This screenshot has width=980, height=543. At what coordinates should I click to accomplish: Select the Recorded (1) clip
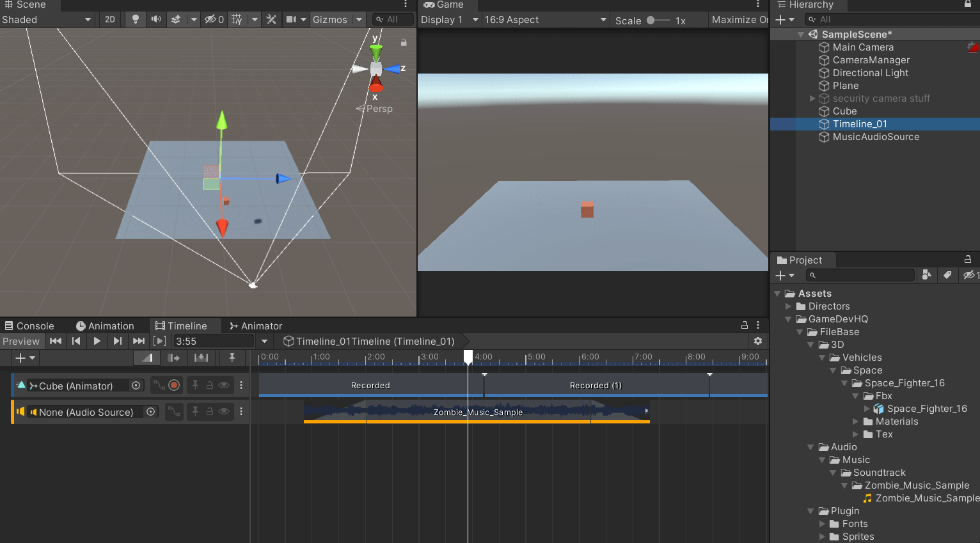click(596, 385)
